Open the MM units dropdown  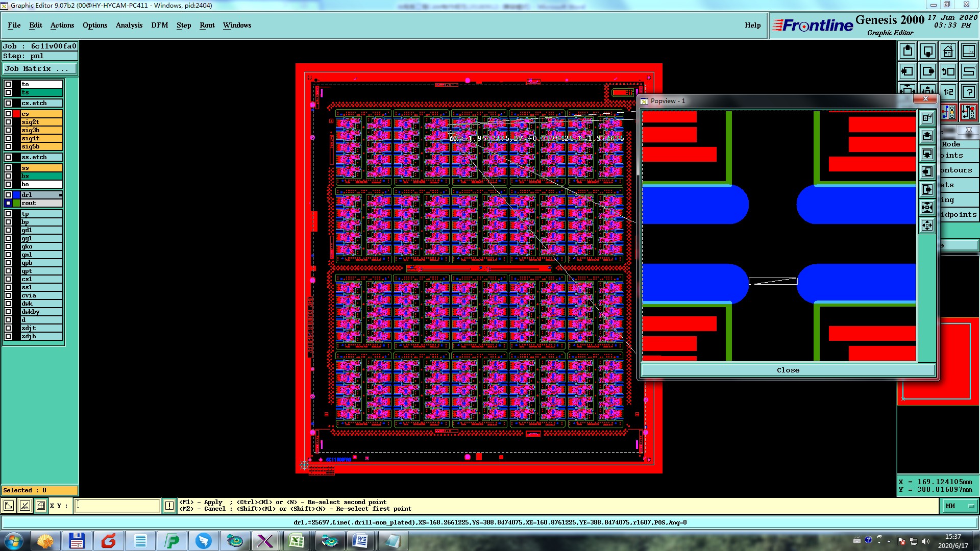[x=960, y=506]
